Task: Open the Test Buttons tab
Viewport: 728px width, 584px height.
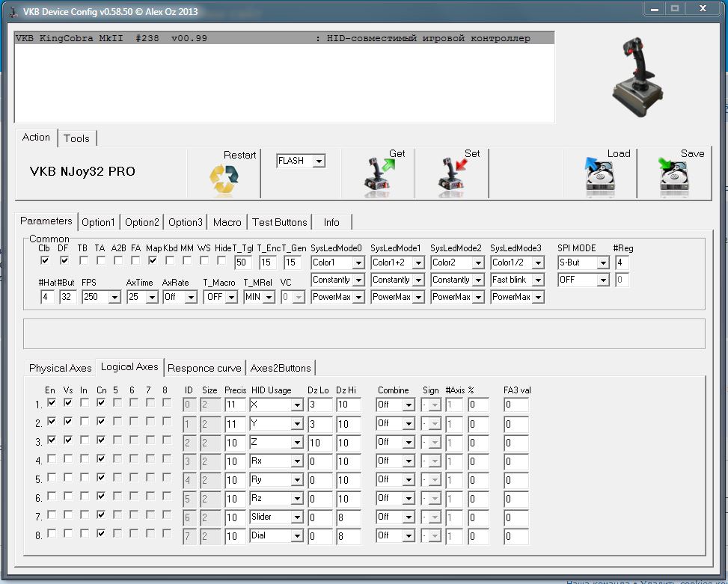Action: (280, 222)
